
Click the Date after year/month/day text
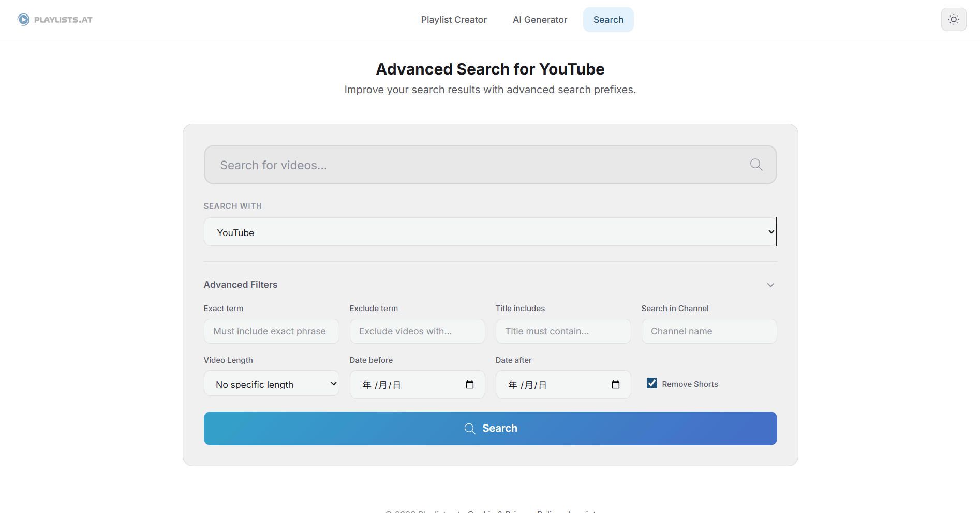(x=528, y=385)
